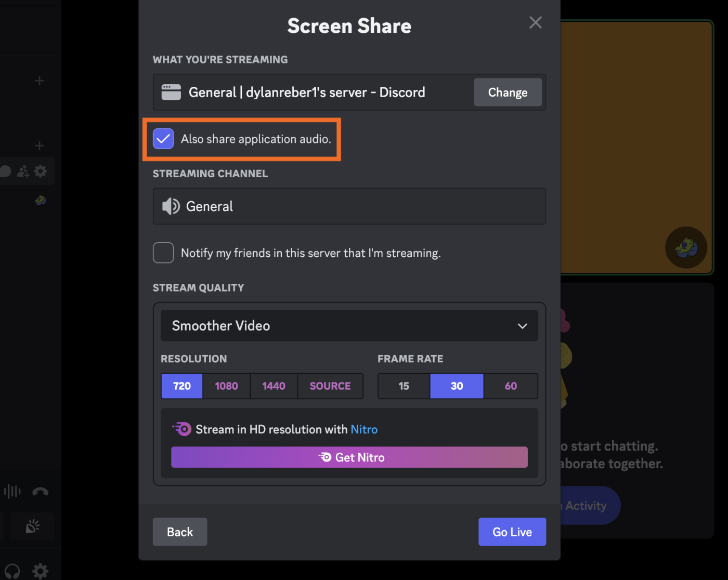Screen dimensions: 728x580
Task: Click the invite people icon in sidebar
Action: [x=23, y=172]
